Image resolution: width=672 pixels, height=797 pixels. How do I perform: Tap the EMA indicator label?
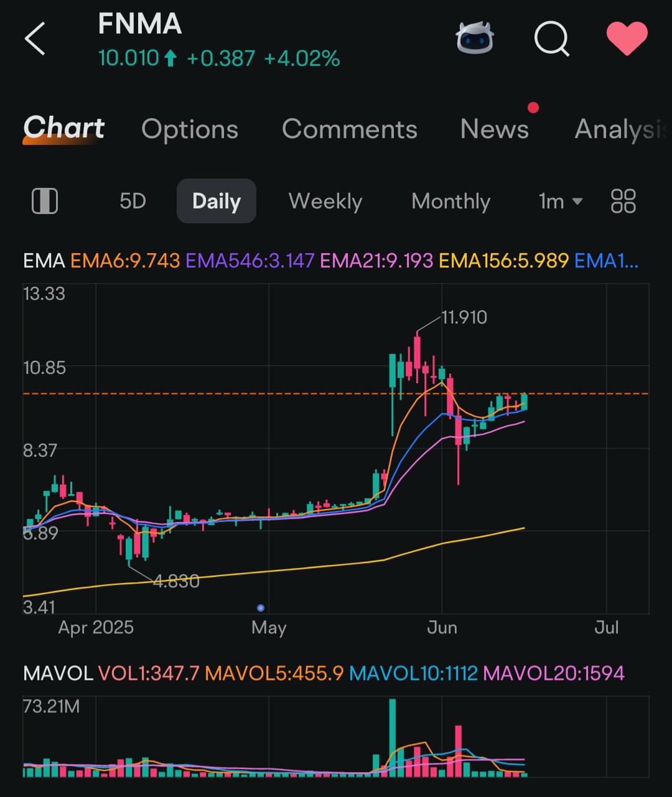pyautogui.click(x=44, y=260)
